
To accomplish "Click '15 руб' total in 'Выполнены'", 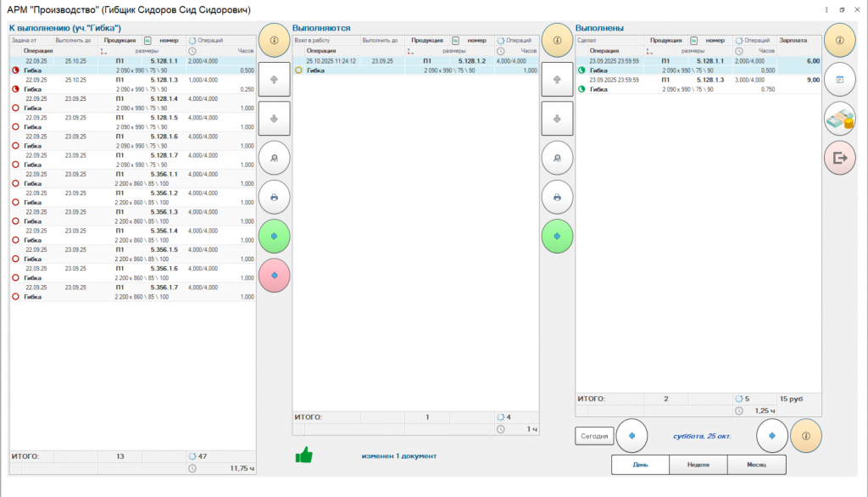I will point(791,399).
